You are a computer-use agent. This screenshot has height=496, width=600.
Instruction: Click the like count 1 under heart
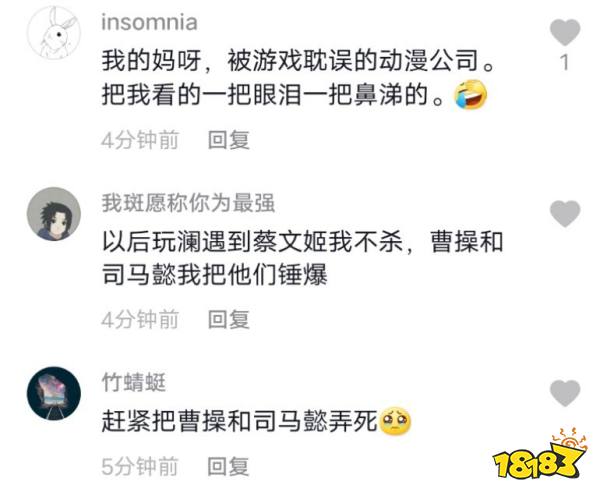click(564, 62)
